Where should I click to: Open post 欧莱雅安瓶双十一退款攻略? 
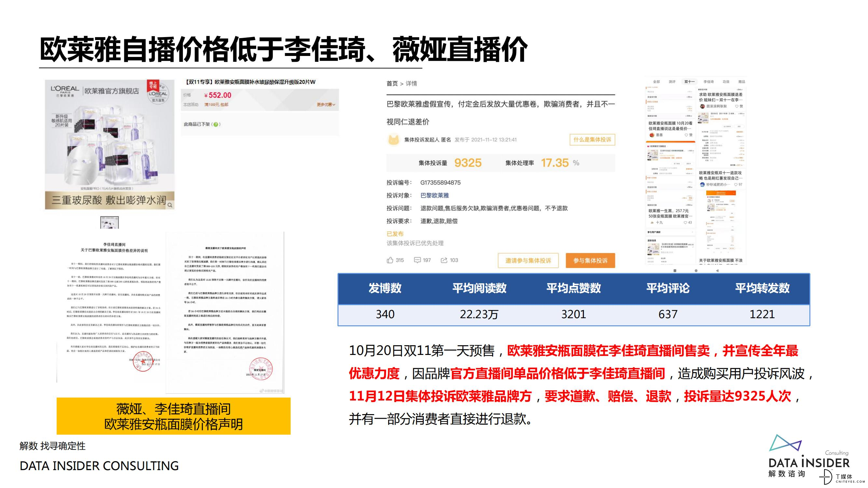point(721,175)
